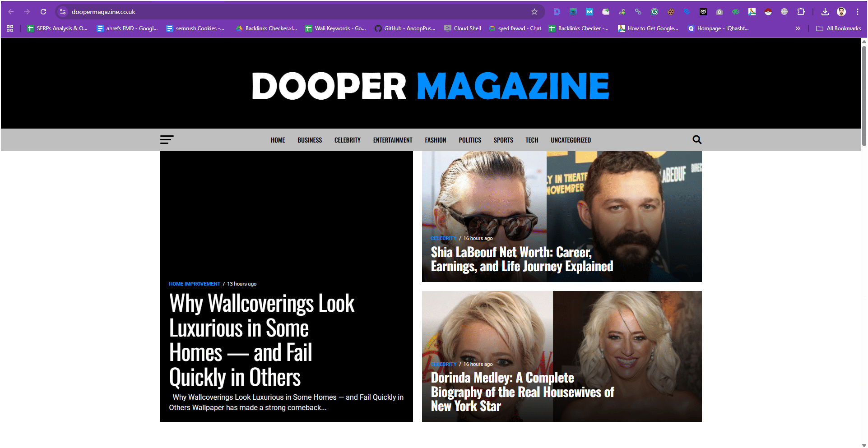The height and width of the screenshot is (448, 868).
Task: Open the Cloud Shell bookmark
Action: tap(463, 28)
